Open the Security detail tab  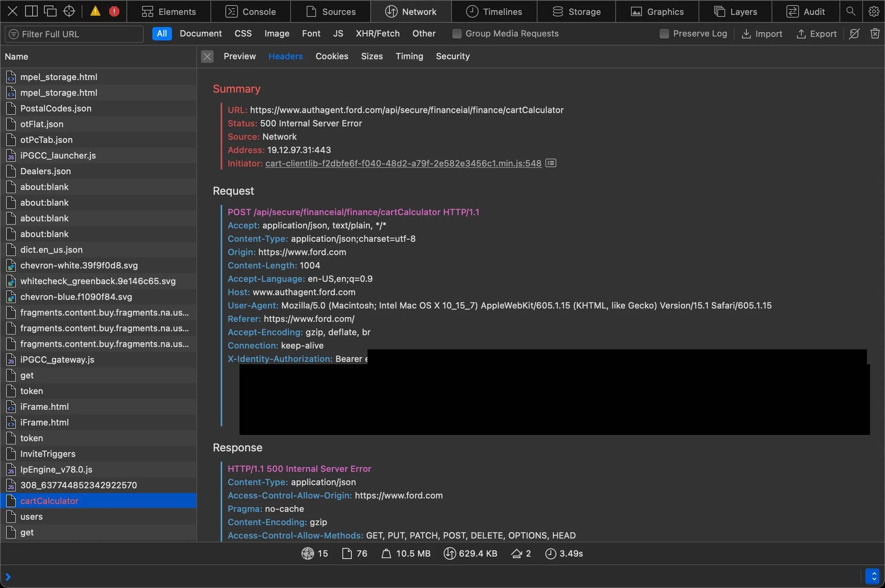pos(453,56)
